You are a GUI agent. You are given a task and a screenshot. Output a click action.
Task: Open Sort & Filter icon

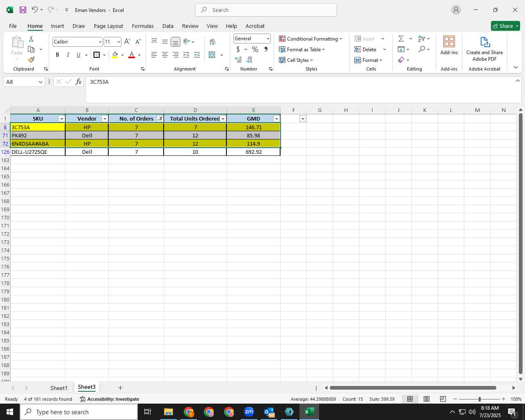[x=422, y=39]
